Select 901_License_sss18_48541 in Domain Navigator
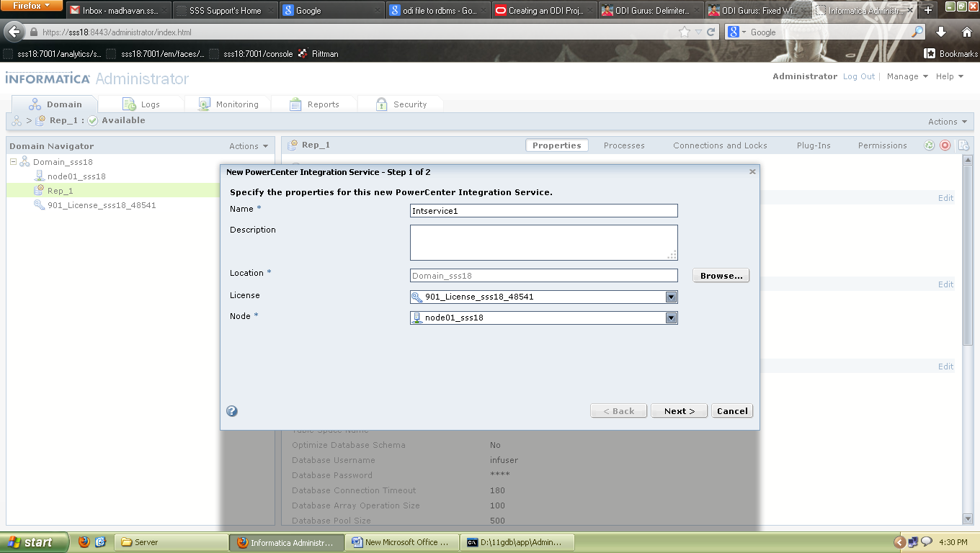980x553 pixels. 102,205
